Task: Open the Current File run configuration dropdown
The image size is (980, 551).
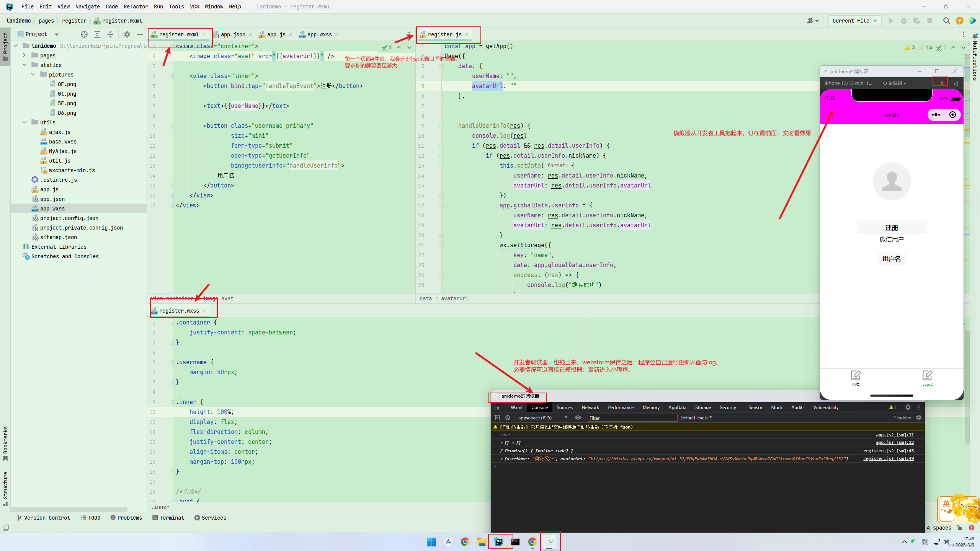Action: click(854, 21)
